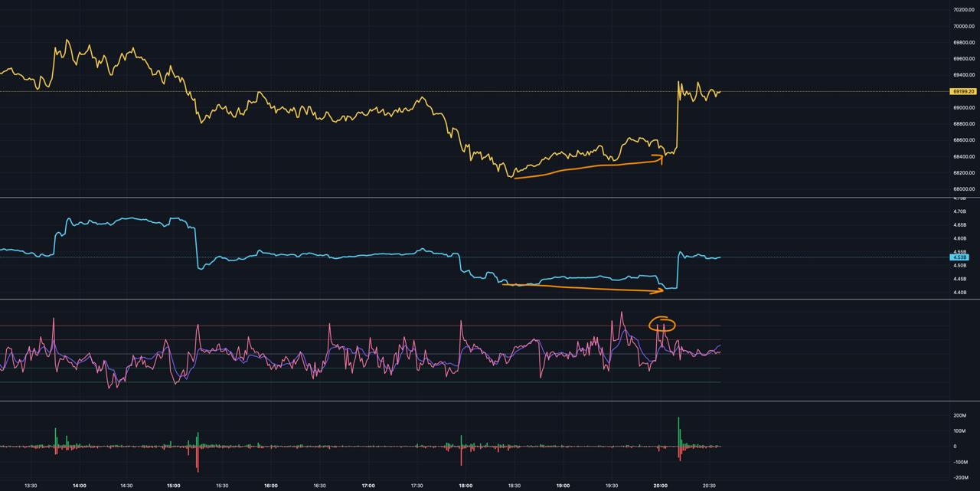Click the 70000.00 price scale label
This screenshot has width=980, height=491.
[x=963, y=26]
